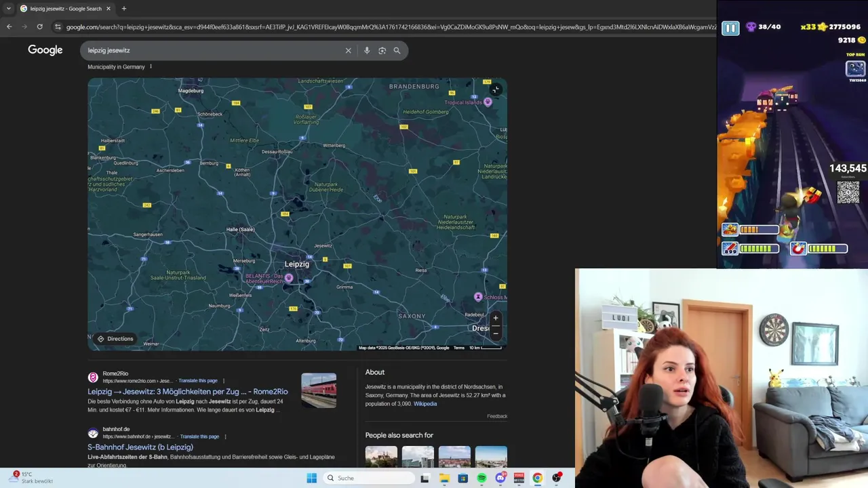Open Directions on the map
Image resolution: width=868 pixels, height=488 pixels.
coord(115,339)
